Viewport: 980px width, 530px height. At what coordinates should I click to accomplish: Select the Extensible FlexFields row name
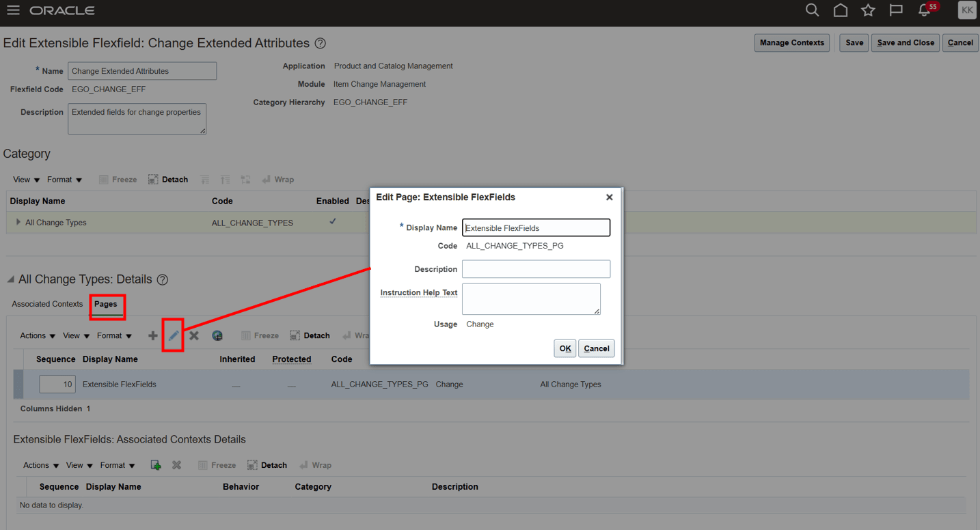click(x=120, y=385)
